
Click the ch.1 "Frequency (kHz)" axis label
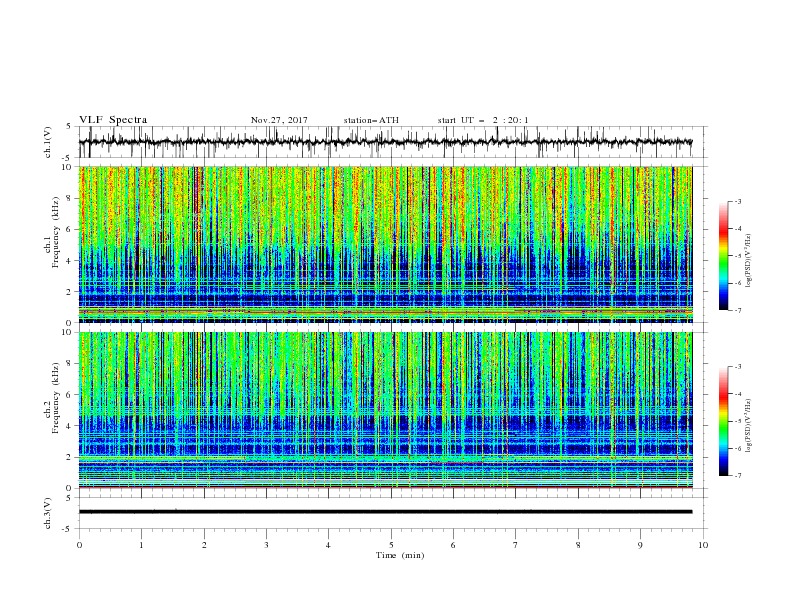[x=56, y=232]
